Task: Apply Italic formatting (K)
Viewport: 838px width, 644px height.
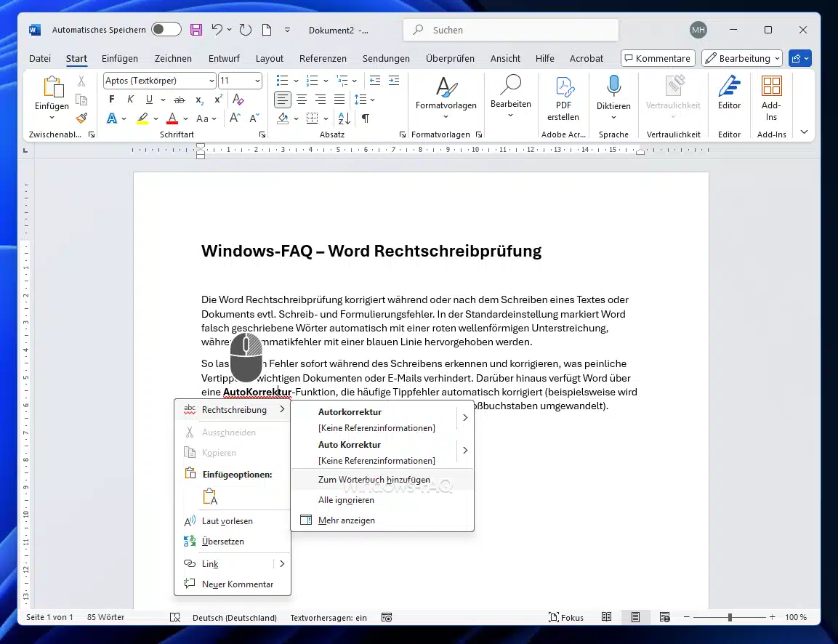Action: (x=130, y=100)
